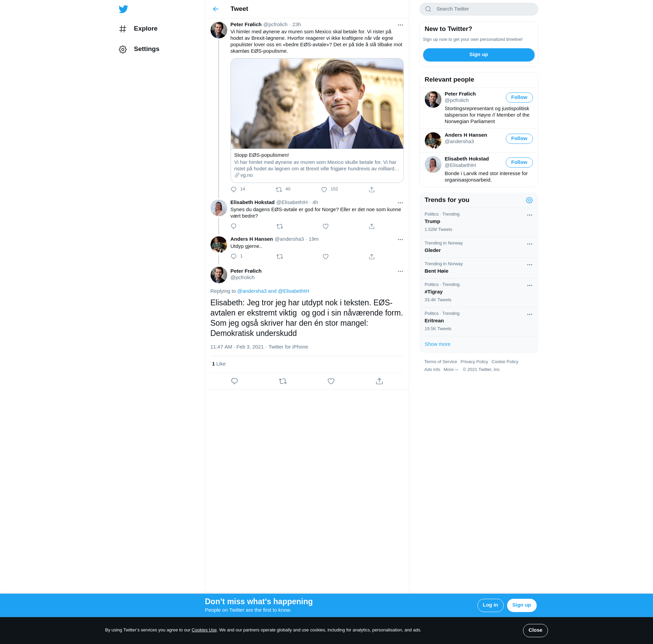This screenshot has width=653, height=644.
Task: Open options for the Trump trend
Action: coord(530,215)
